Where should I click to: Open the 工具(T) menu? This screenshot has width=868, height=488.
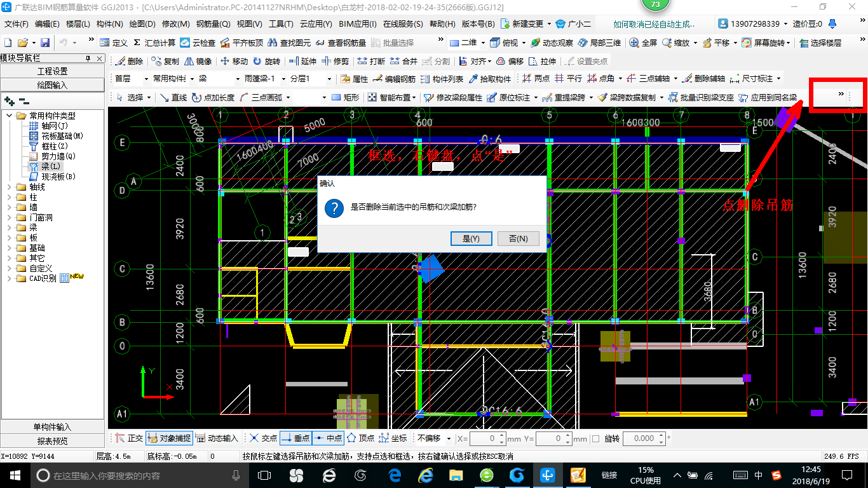(x=281, y=24)
